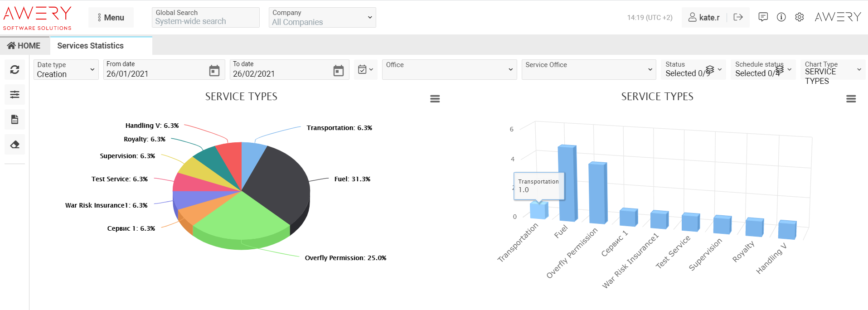Click the kate.r user profile button

[x=704, y=18]
